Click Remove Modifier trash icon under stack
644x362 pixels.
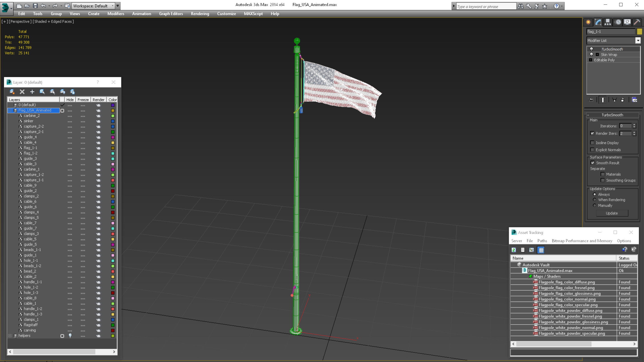click(x=623, y=100)
